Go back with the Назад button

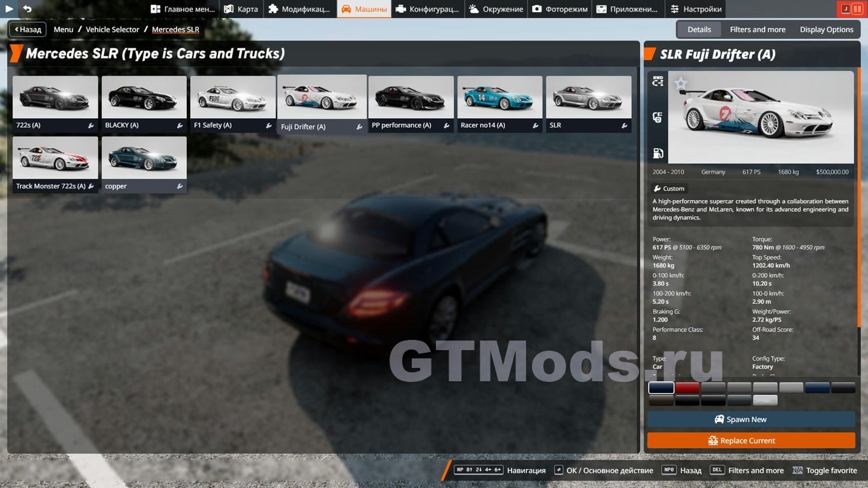[27, 29]
